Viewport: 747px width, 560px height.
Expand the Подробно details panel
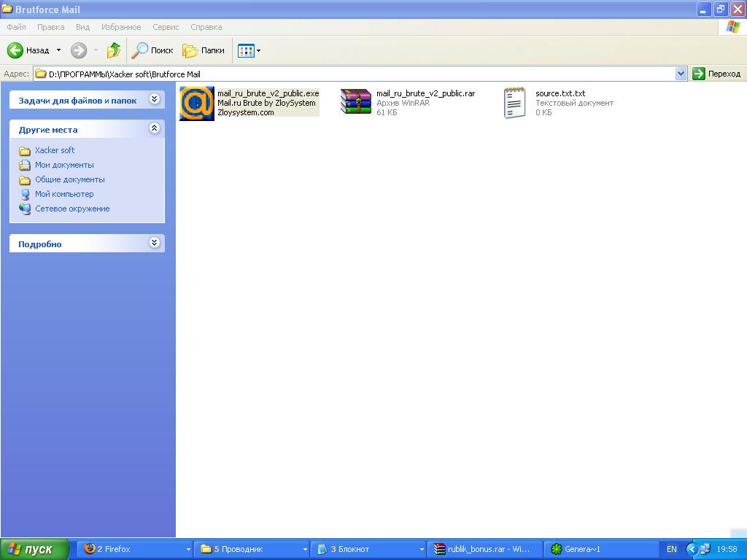tap(154, 243)
